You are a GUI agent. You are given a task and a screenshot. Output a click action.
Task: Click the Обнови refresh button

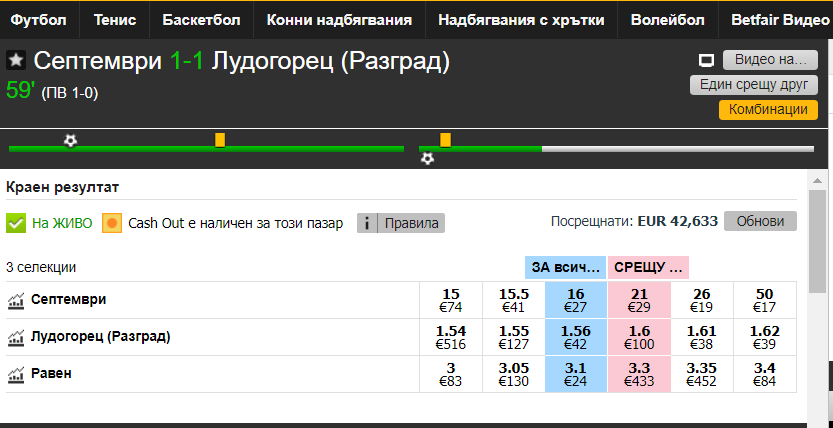[760, 221]
